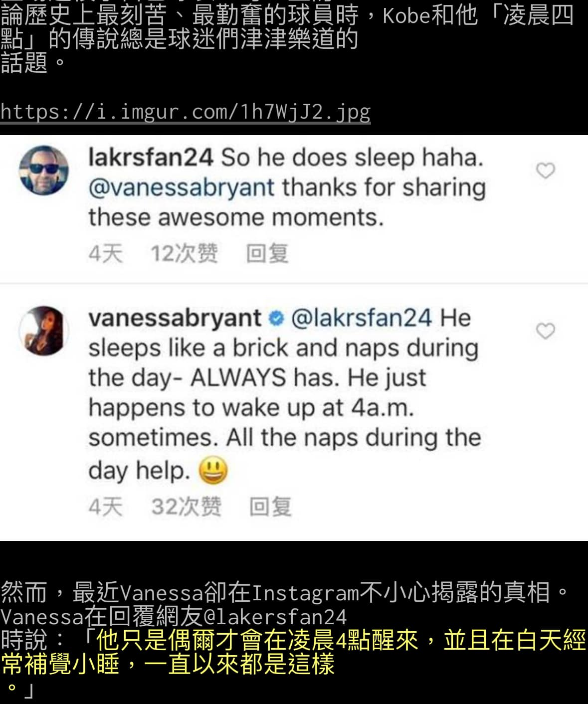This screenshot has width=588, height=704.
Task: Click the blue verified badge beside vanessabryant
Action: pos(276,318)
